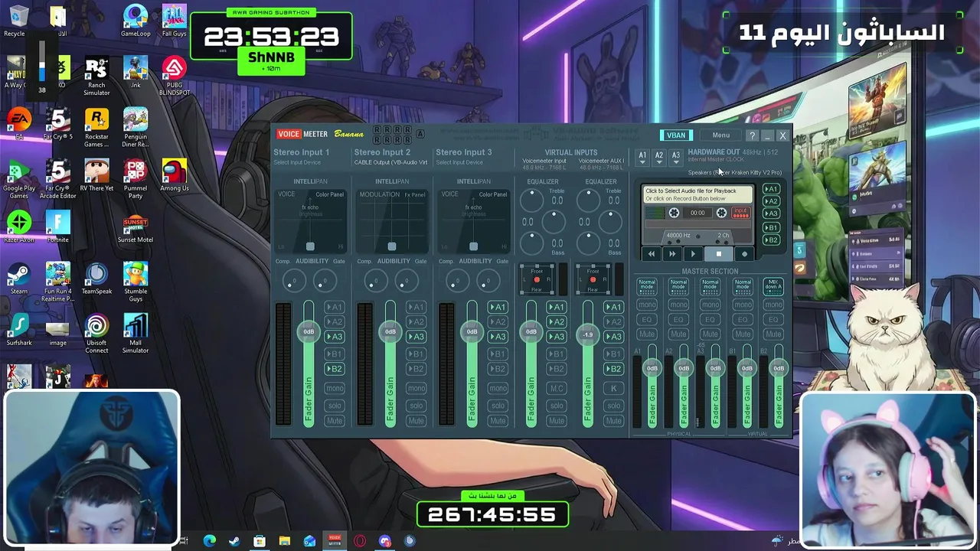Click the Voicemeeter taskbar icon
This screenshot has width=980, height=551.
pos(335,541)
